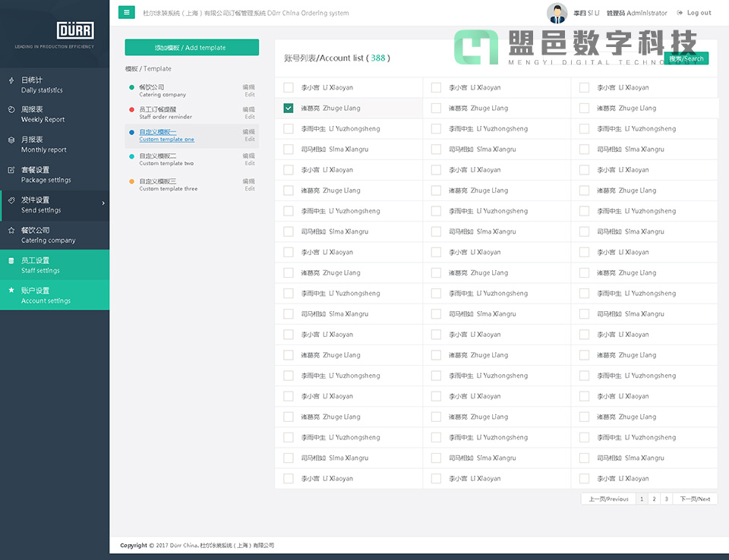Toggle the green hamburger menu button
Viewport: 729px width, 560px height.
127,12
